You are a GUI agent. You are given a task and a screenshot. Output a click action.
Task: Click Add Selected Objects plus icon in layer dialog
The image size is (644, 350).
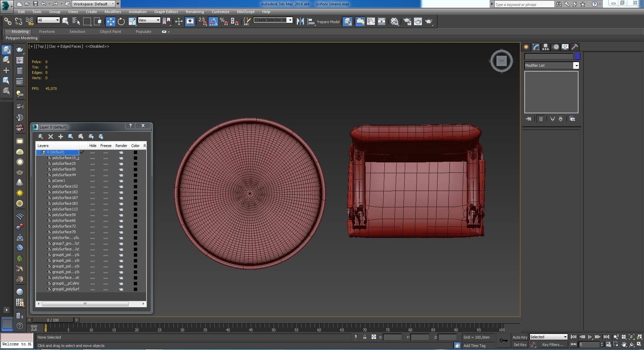pyautogui.click(x=61, y=137)
